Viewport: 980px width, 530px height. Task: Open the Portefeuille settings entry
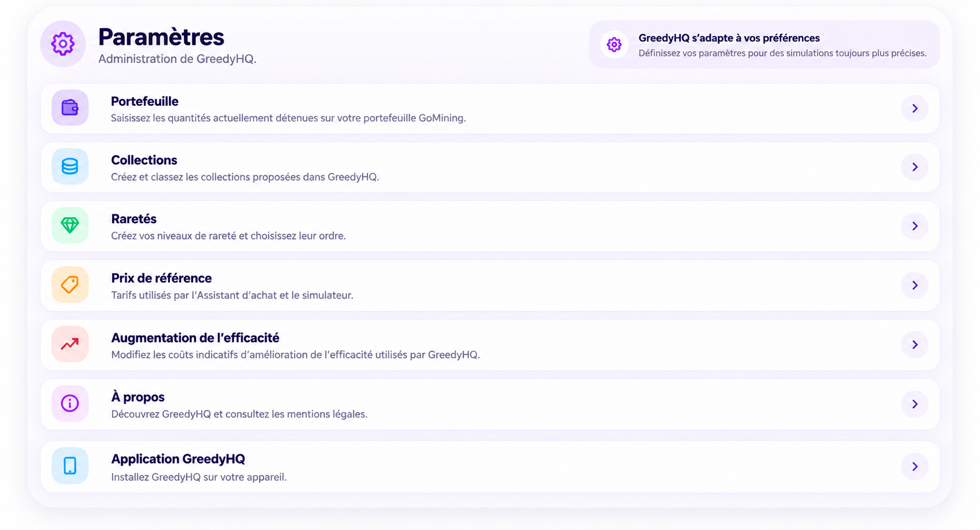point(490,109)
